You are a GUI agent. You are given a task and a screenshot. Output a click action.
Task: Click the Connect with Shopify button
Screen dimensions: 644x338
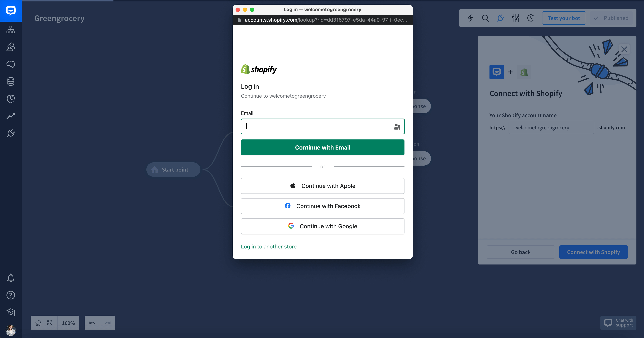point(593,252)
